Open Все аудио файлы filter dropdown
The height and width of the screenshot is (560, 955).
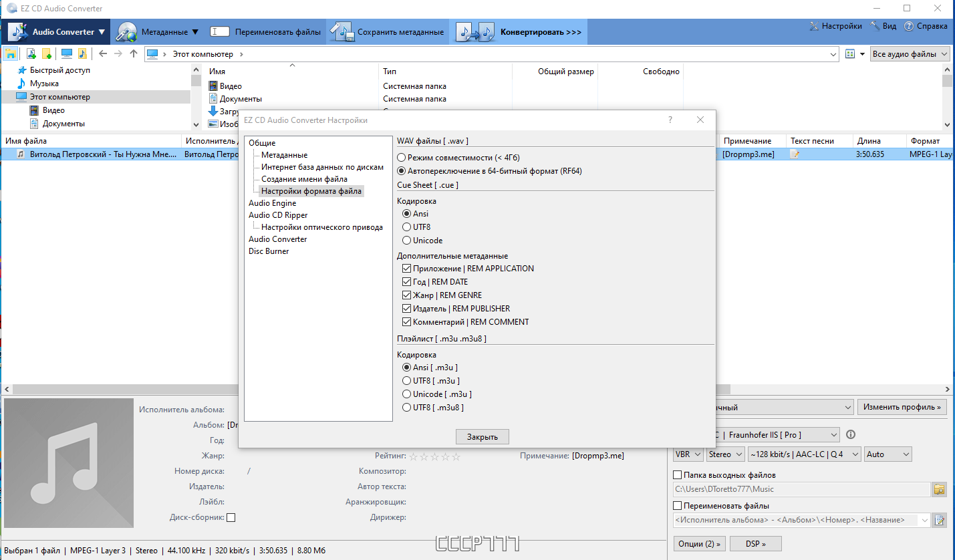point(910,54)
